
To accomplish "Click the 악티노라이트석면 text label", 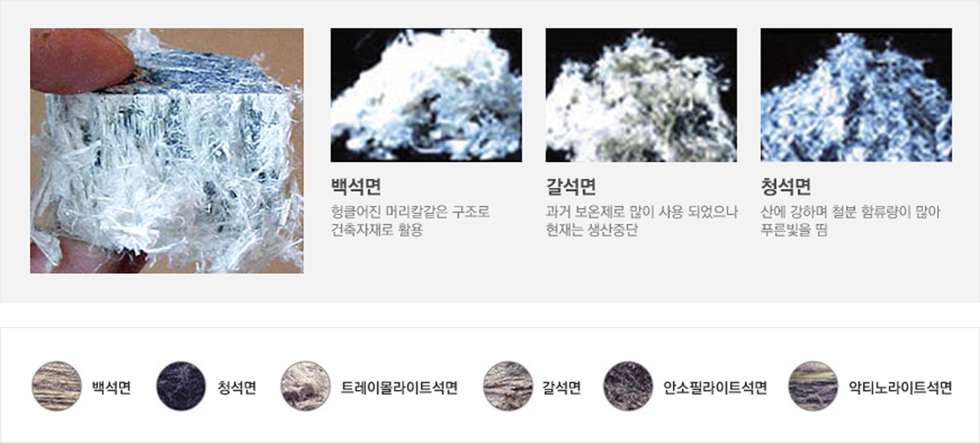I will tap(901, 387).
